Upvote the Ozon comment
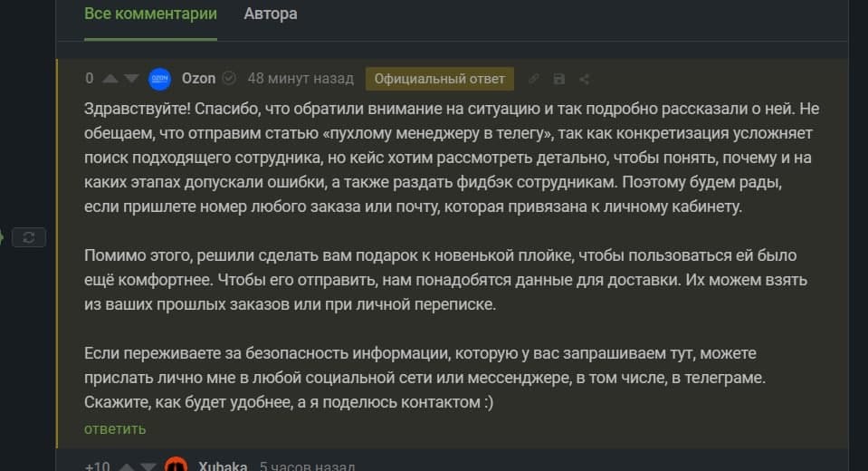The width and height of the screenshot is (868, 471). coord(110,79)
